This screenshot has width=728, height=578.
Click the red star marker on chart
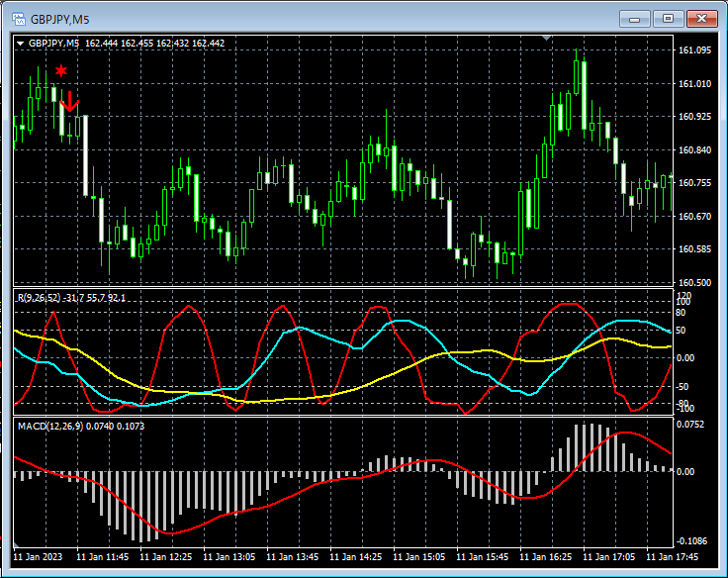click(x=61, y=70)
